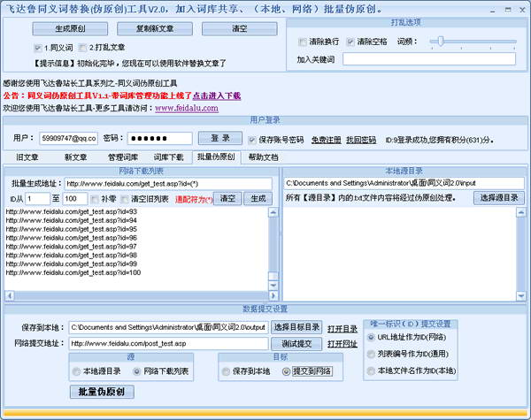531x420 pixels.
Task: Click the 清空 button at the top
Action: pyautogui.click(x=240, y=29)
